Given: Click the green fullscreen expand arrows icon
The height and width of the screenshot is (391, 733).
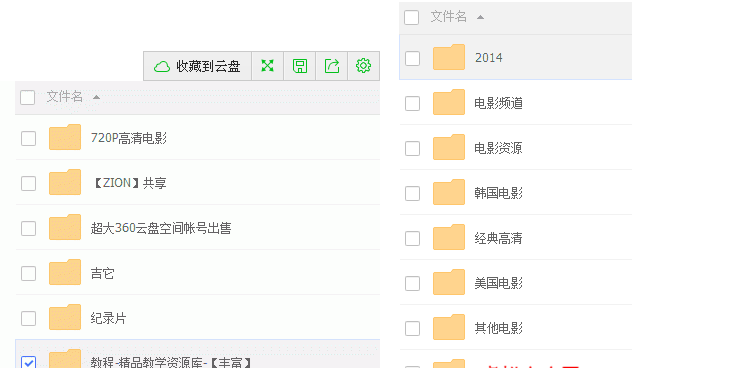Looking at the screenshot, I should [x=267, y=66].
